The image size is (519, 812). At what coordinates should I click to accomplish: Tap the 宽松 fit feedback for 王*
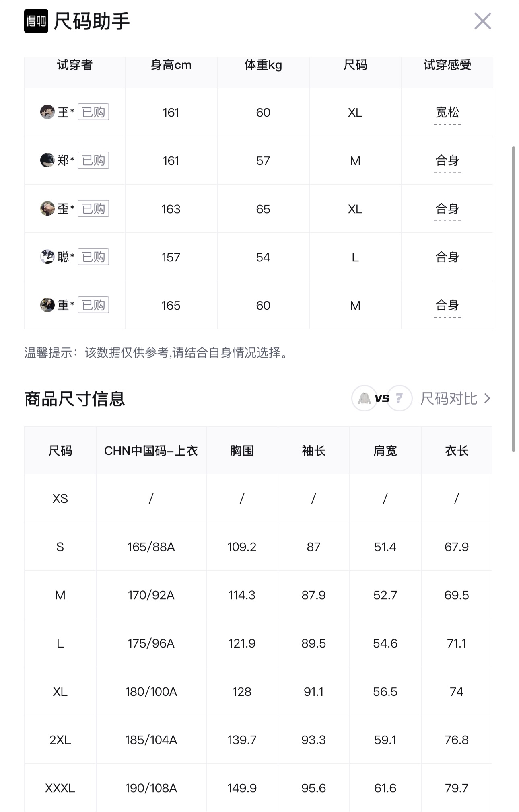click(447, 113)
